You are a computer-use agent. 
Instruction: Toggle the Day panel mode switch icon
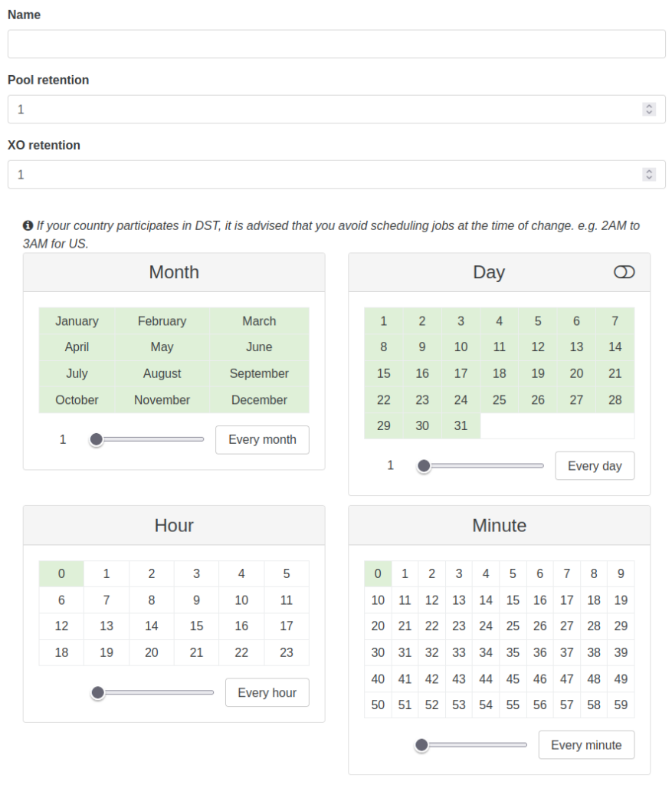click(x=624, y=272)
